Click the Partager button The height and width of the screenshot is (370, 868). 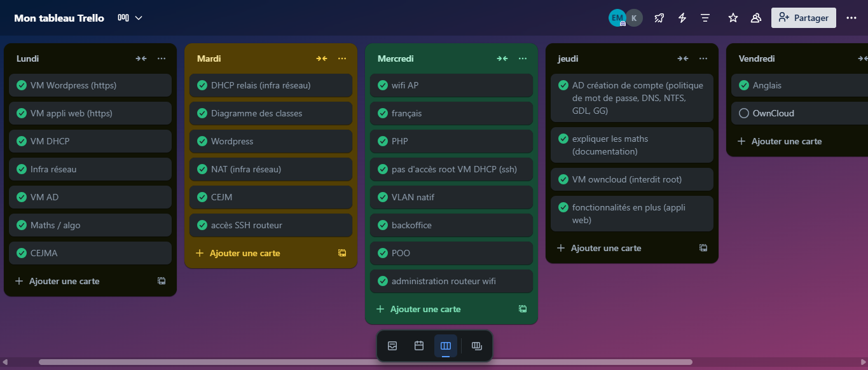[804, 18]
